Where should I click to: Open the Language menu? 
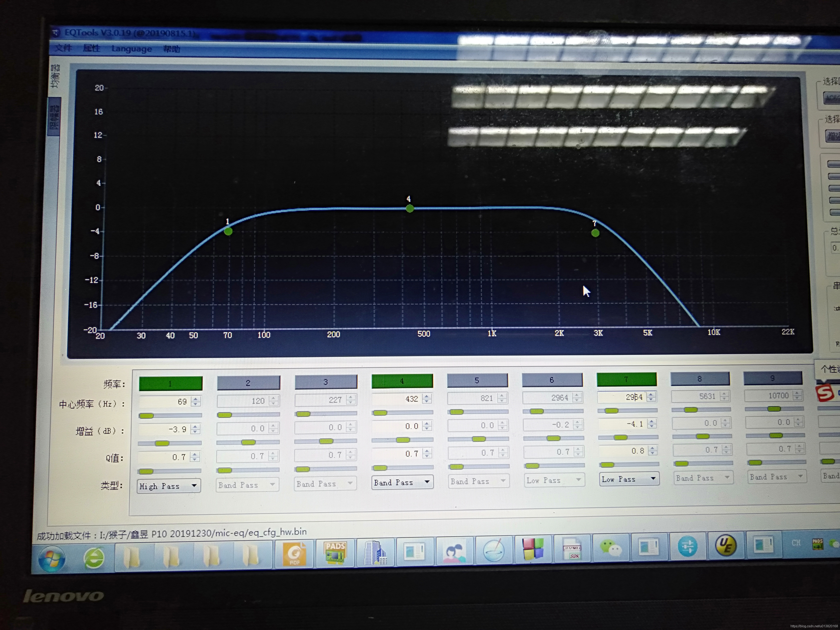[131, 49]
